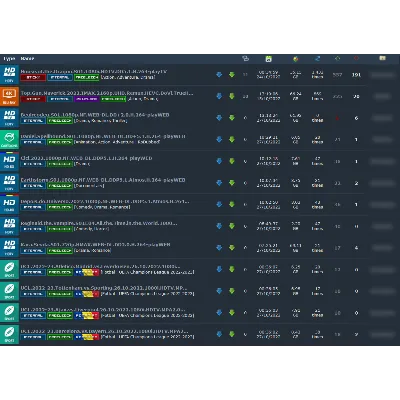Open the UCL Ajax.vs.Liverpool torrent title
The width and height of the screenshot is (400, 400).
tap(103, 309)
